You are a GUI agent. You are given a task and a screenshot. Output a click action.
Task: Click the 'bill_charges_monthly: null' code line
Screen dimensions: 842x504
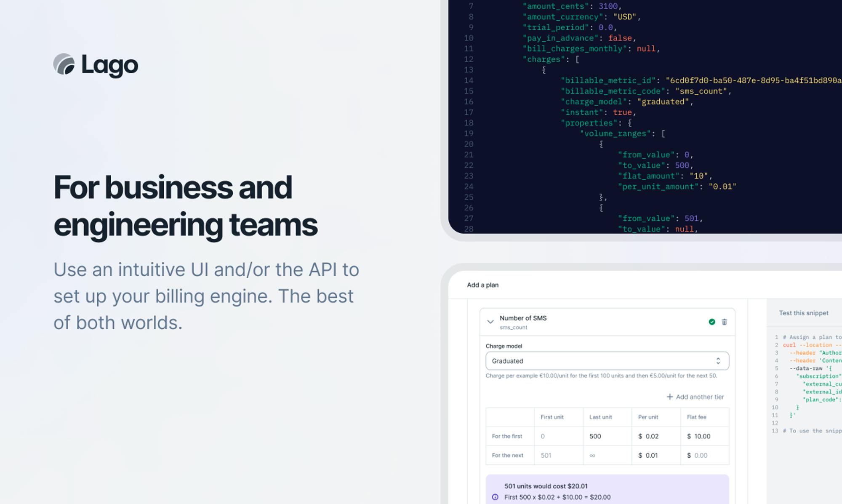(x=591, y=48)
